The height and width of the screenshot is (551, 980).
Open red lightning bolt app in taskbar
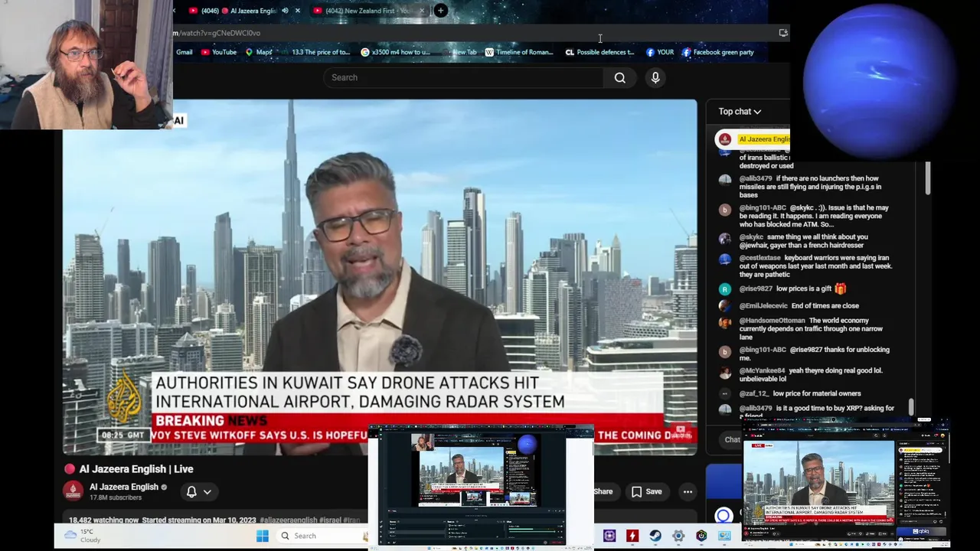pyautogui.click(x=632, y=536)
